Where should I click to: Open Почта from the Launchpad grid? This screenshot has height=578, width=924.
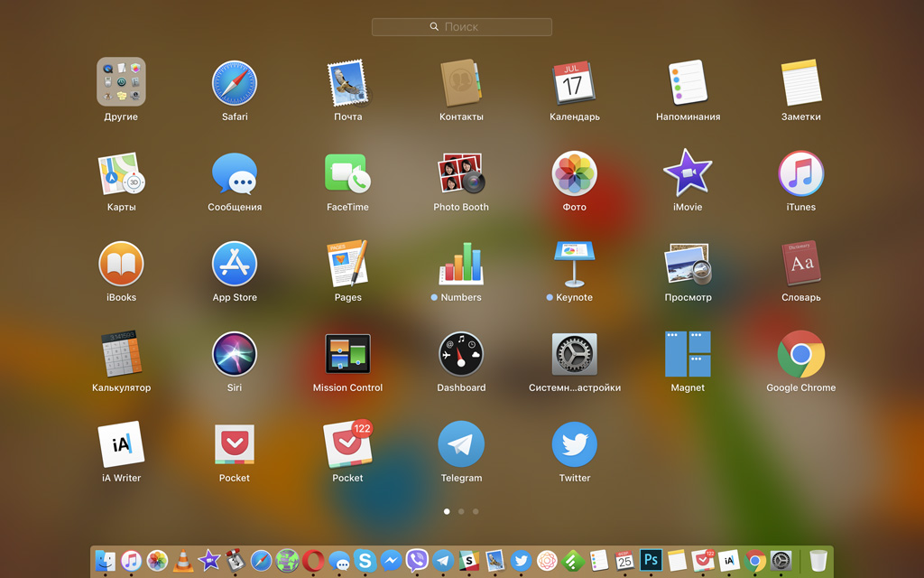(x=347, y=82)
